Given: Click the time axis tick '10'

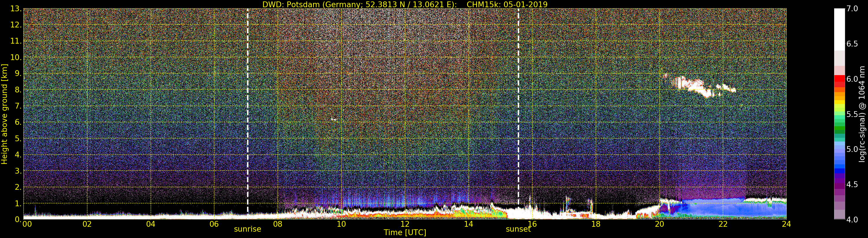Looking at the screenshot, I should pyautogui.click(x=341, y=224).
